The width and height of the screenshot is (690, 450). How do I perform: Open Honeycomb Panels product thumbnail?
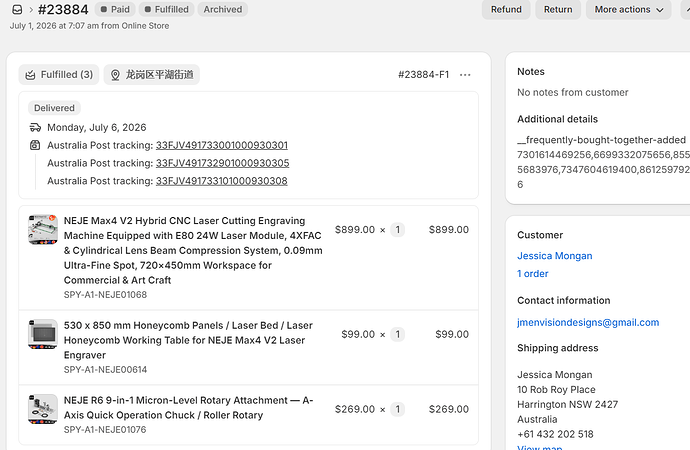point(43,334)
